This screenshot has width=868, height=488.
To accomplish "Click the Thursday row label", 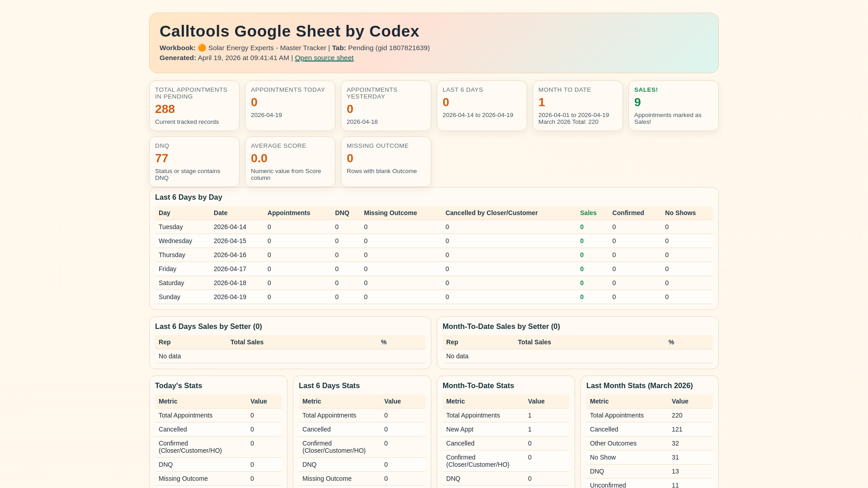I will [x=172, y=255].
